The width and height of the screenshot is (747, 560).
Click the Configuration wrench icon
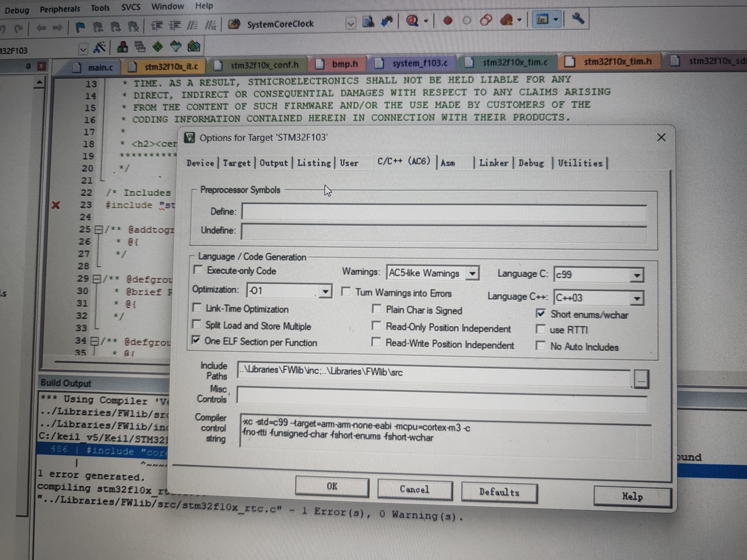pos(578,19)
